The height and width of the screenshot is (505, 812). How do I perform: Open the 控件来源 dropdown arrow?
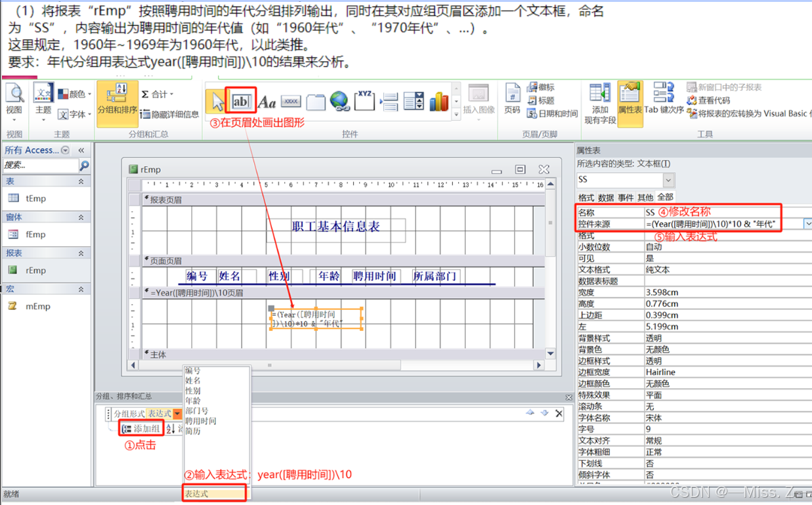[808, 224]
